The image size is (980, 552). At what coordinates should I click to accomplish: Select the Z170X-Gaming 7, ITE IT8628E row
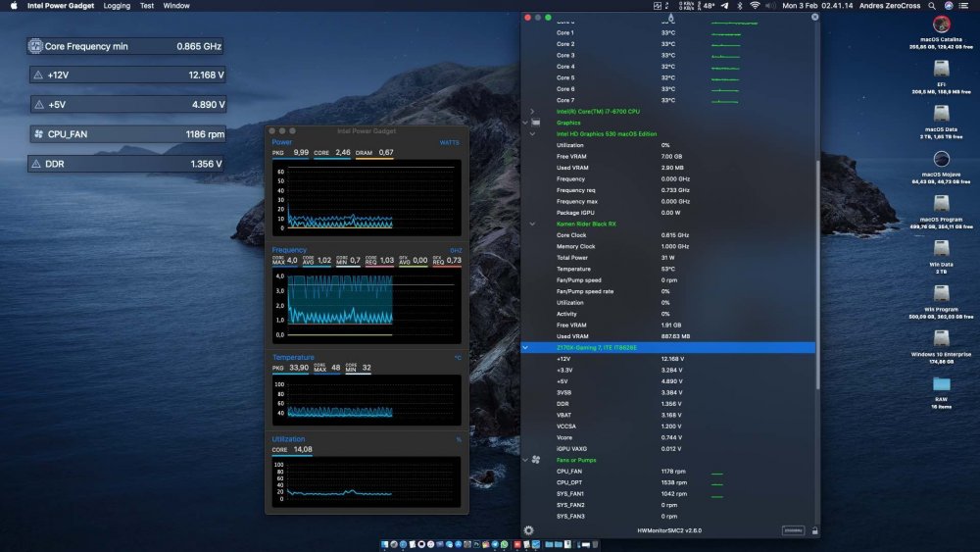(668, 348)
